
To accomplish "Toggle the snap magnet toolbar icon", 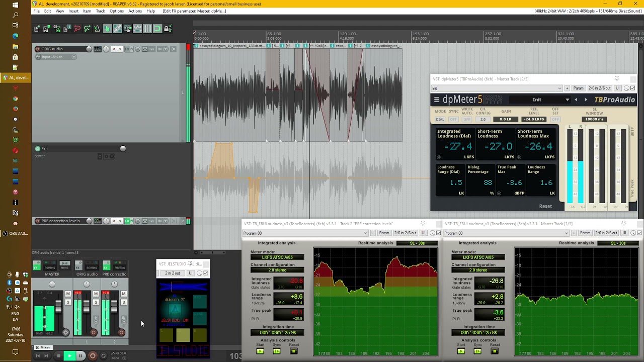I will click(157, 29).
